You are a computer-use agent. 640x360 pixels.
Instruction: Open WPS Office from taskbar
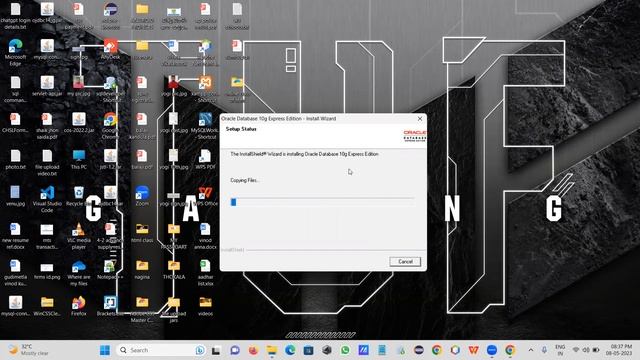click(473, 350)
